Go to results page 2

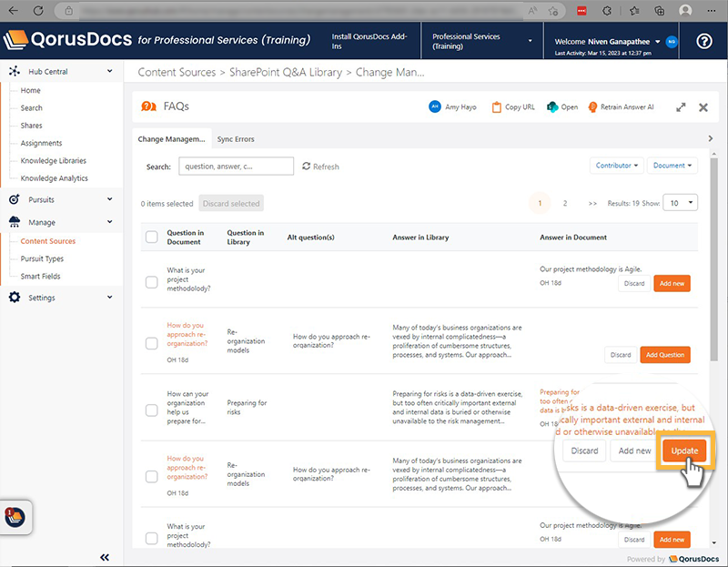(x=565, y=203)
